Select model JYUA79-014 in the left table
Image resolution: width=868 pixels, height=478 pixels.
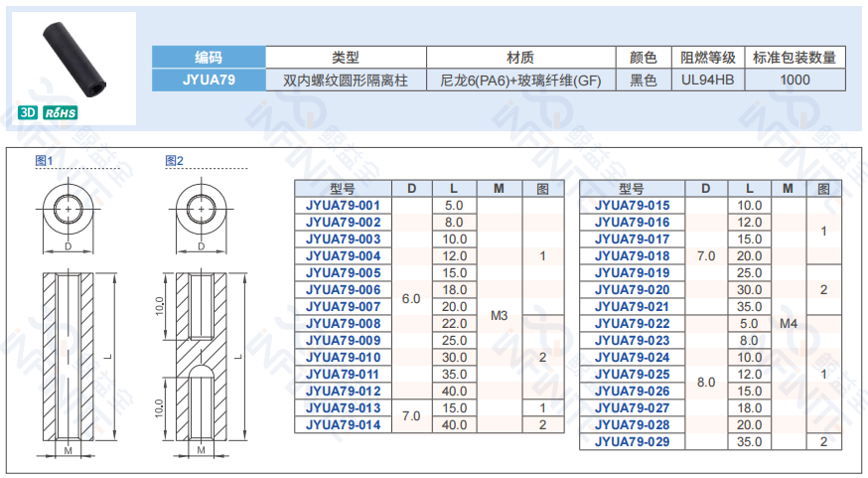click(x=343, y=424)
